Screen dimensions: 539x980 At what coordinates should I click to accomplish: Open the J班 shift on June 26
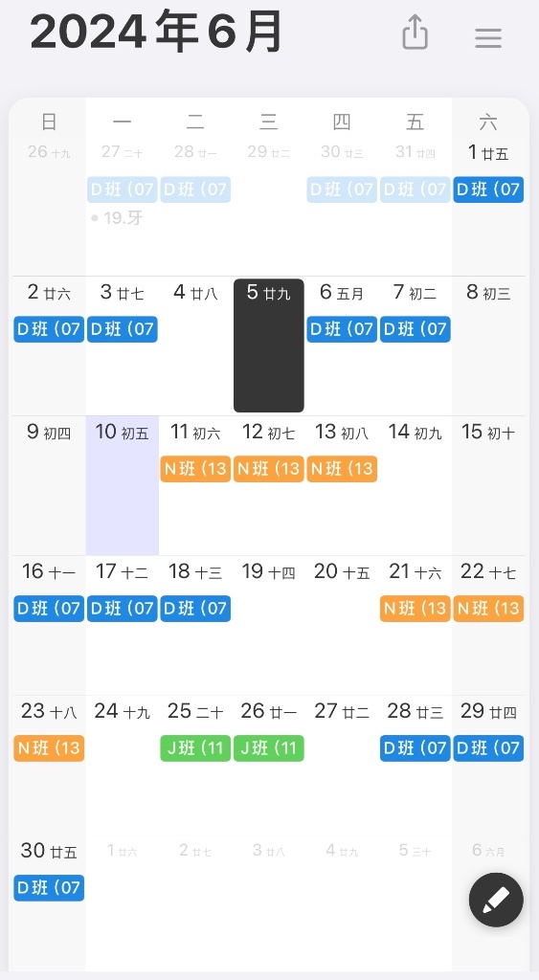tap(269, 748)
